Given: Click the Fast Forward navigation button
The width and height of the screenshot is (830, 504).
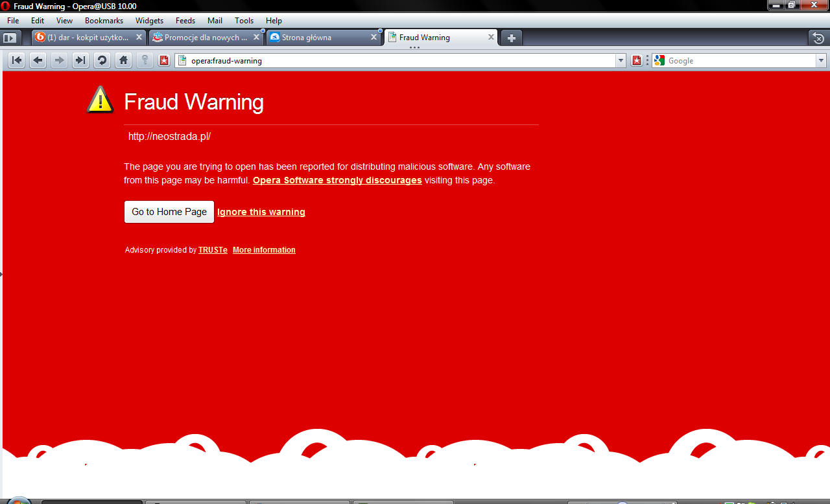Looking at the screenshot, I should (80, 60).
